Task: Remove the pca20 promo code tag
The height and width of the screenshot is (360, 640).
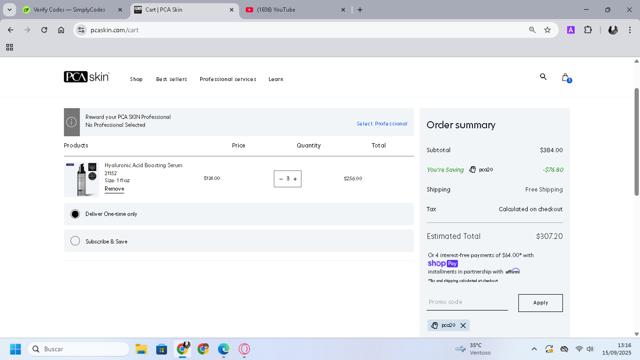Action: [463, 325]
